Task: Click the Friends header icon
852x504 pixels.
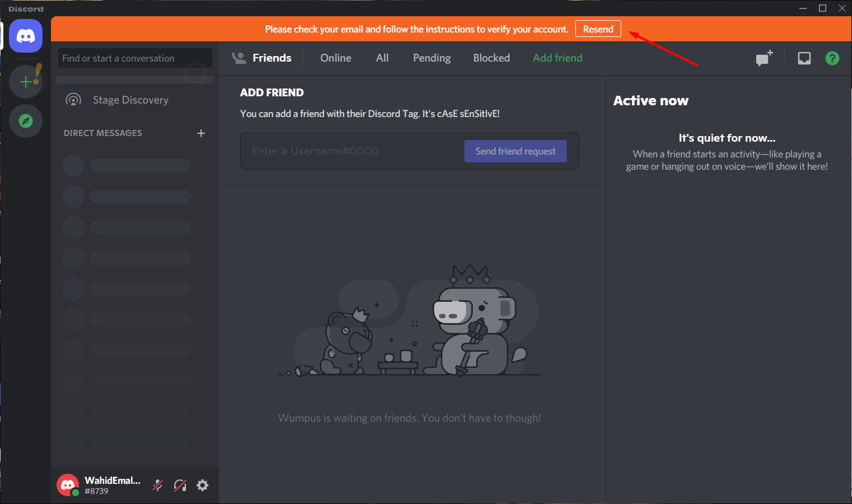Action: pyautogui.click(x=239, y=58)
